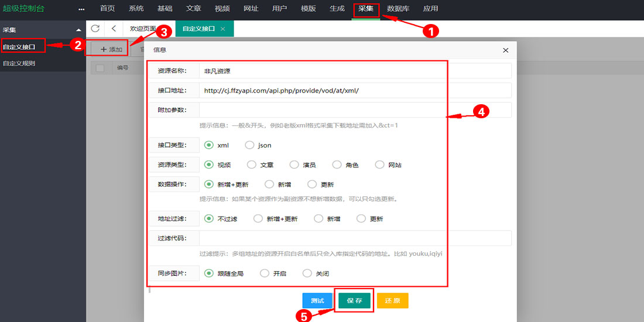Click into the 附加参数 input field

pos(355,110)
